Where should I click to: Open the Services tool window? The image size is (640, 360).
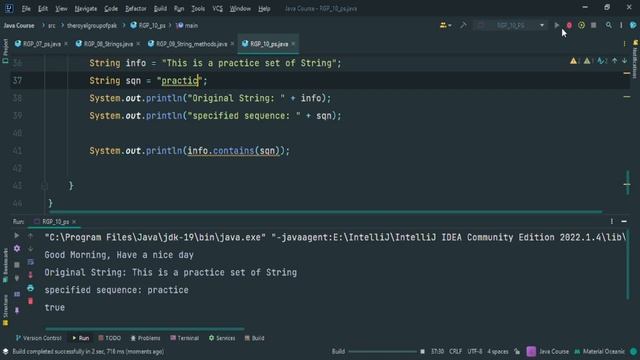[x=222, y=338]
